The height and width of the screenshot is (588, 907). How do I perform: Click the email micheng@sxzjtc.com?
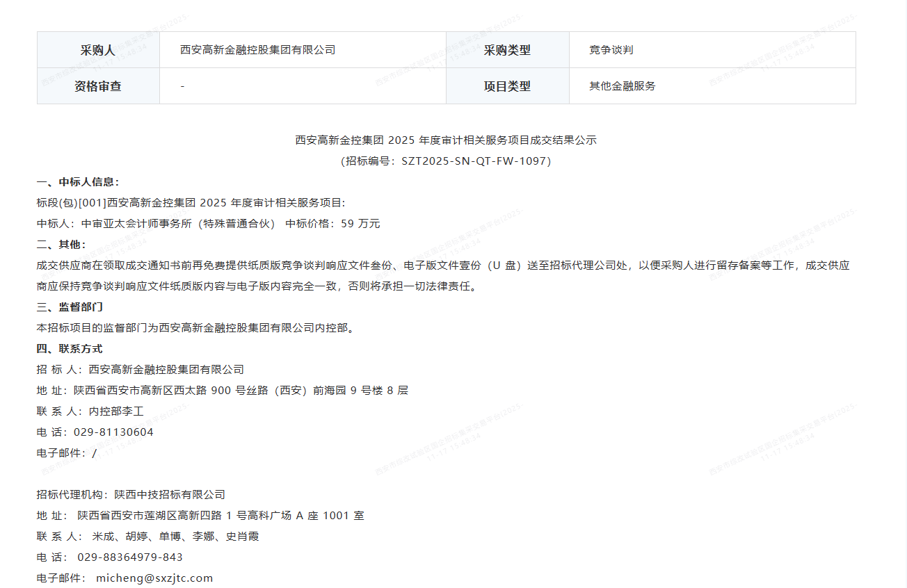click(x=154, y=578)
